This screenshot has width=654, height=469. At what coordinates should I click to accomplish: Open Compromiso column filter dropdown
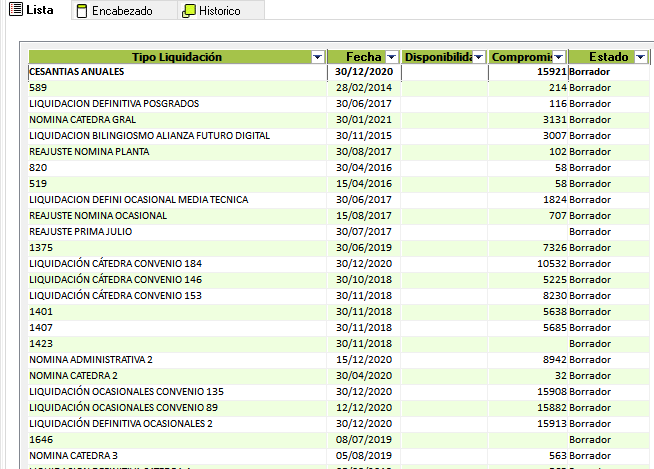pyautogui.click(x=559, y=57)
